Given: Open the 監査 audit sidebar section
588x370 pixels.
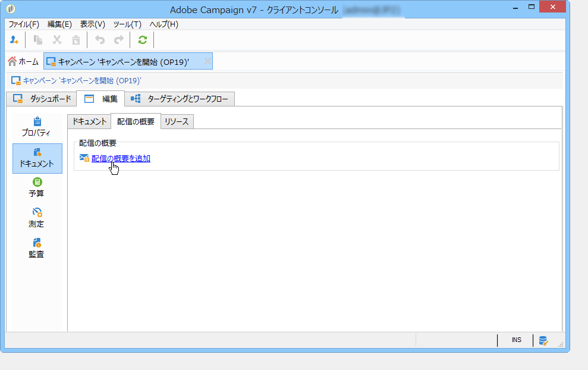Looking at the screenshot, I should pyautogui.click(x=37, y=248).
